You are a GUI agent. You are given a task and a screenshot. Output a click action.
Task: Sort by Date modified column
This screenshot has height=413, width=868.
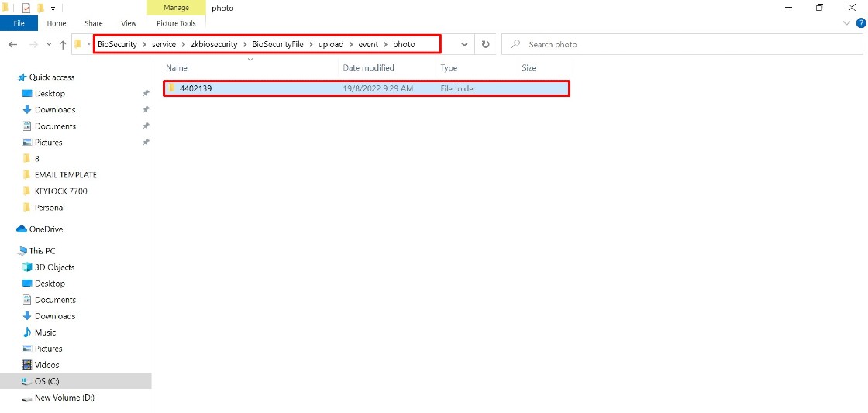(368, 67)
